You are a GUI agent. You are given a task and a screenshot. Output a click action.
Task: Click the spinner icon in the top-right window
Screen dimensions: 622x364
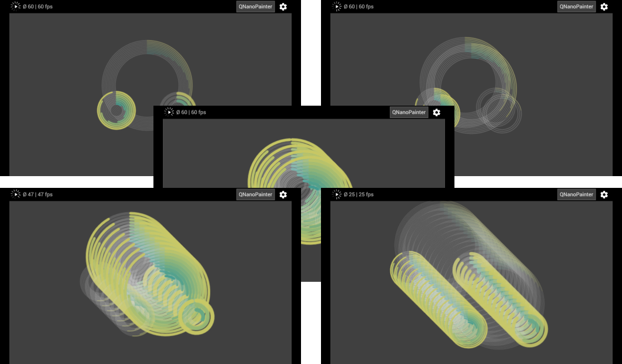coord(337,6)
